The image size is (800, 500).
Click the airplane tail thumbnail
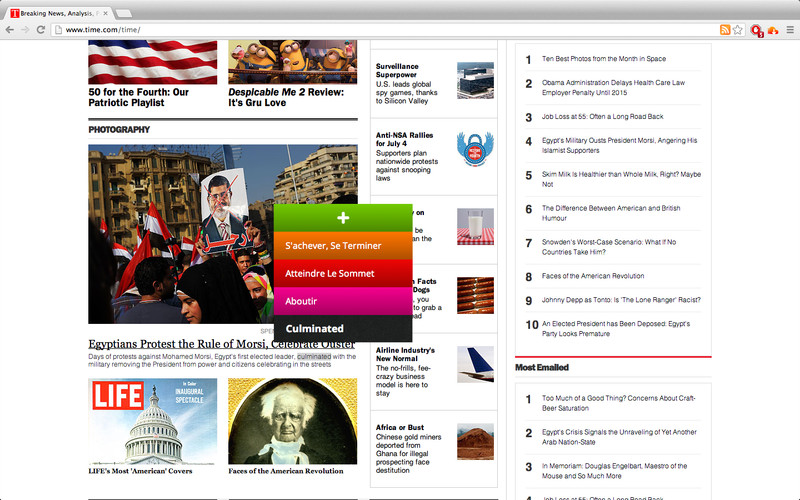pos(475,364)
